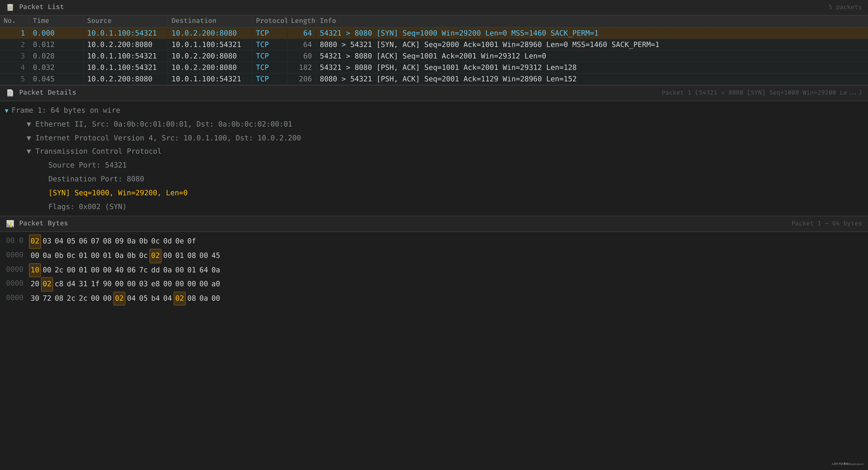Screen dimensions: 868x470
Task: Click Frame 1: 64 bytes on wire
Action: (x=66, y=110)
